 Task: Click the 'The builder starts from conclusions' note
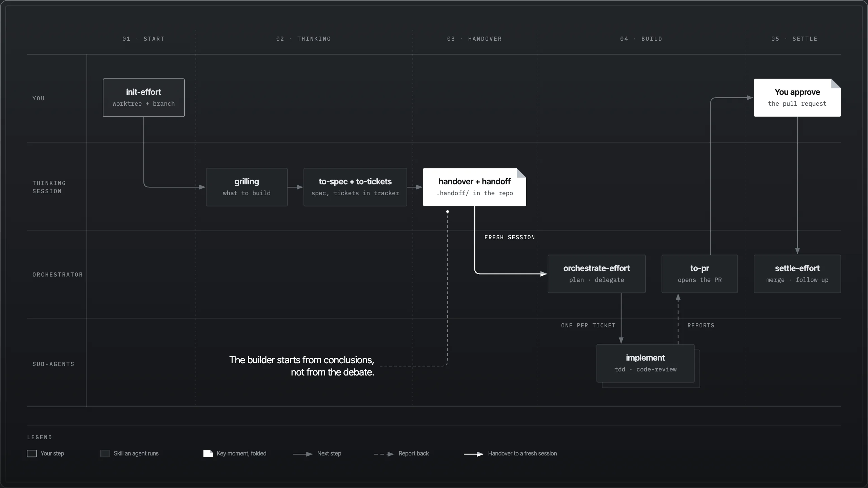[301, 366]
